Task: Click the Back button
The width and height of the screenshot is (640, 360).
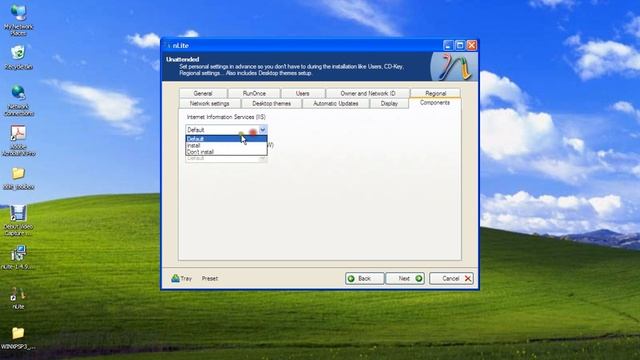Action: [x=364, y=278]
